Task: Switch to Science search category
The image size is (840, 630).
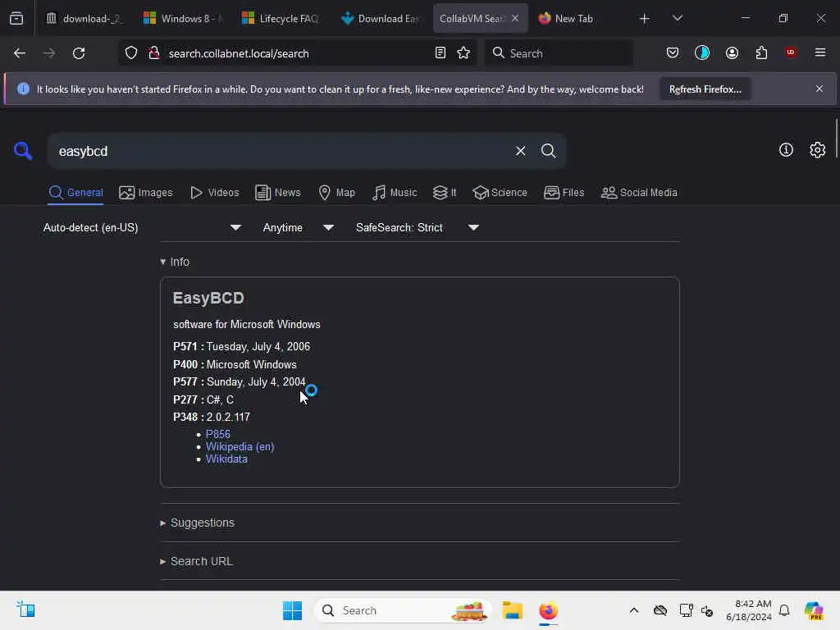Action: coord(500,193)
